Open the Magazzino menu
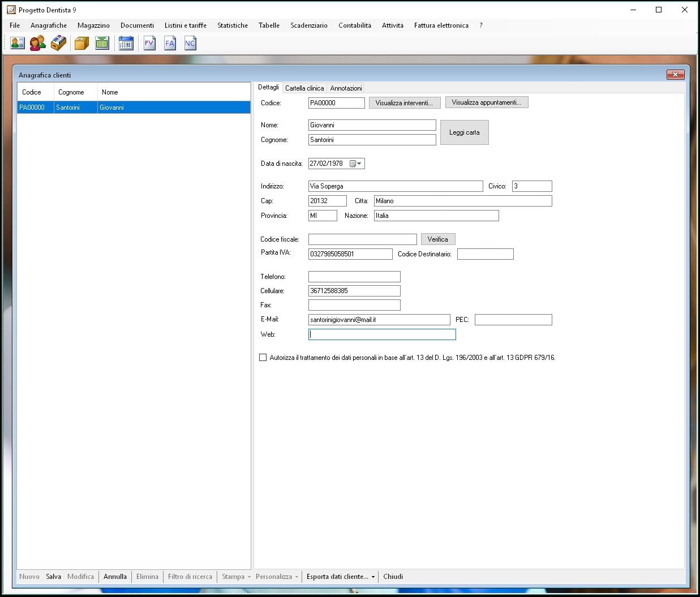Viewport: 700px width, 597px height. click(93, 25)
